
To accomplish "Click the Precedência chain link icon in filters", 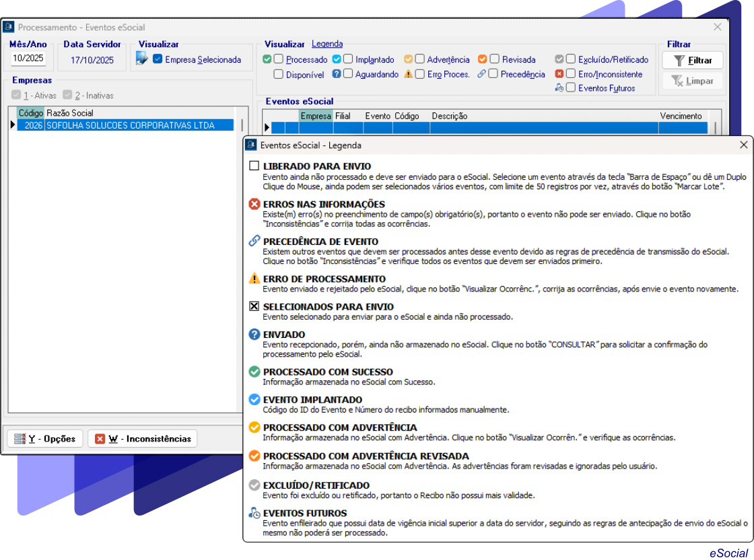I will coord(482,74).
